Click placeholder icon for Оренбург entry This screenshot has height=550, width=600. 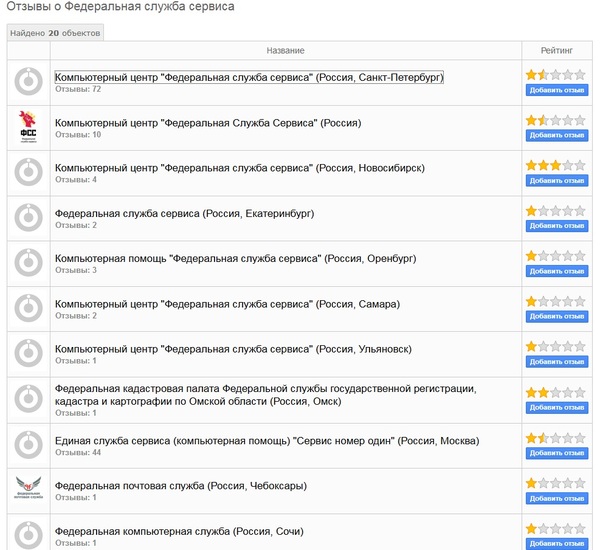point(28,263)
